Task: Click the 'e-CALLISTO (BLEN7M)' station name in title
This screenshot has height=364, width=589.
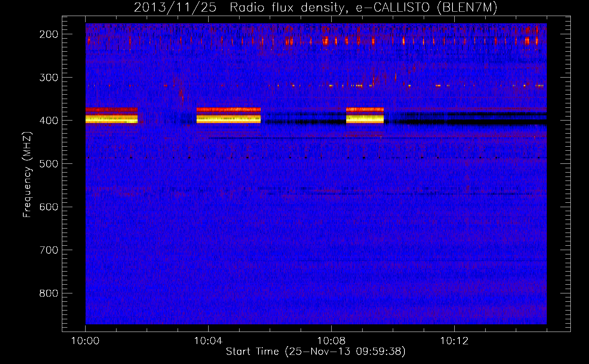Action: [426, 8]
